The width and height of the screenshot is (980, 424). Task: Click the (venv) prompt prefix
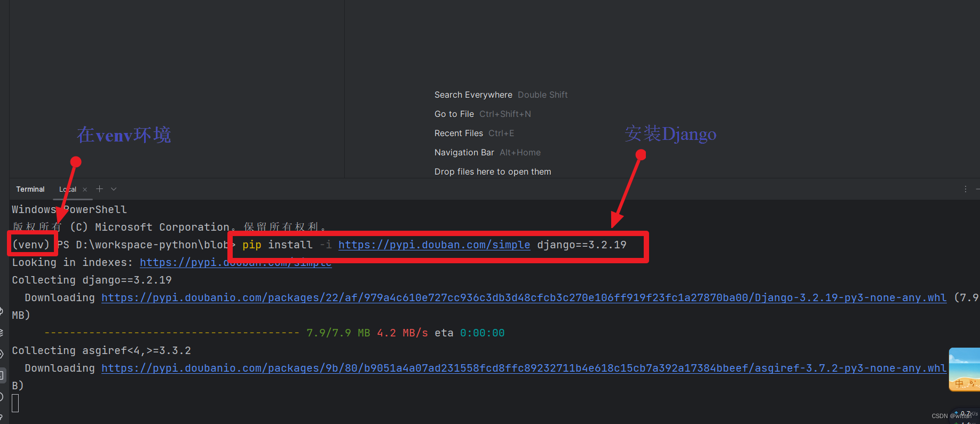click(31, 245)
